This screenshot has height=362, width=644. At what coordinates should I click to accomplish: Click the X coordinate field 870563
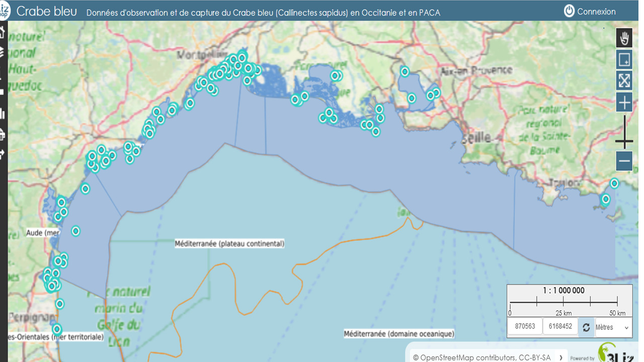click(524, 326)
